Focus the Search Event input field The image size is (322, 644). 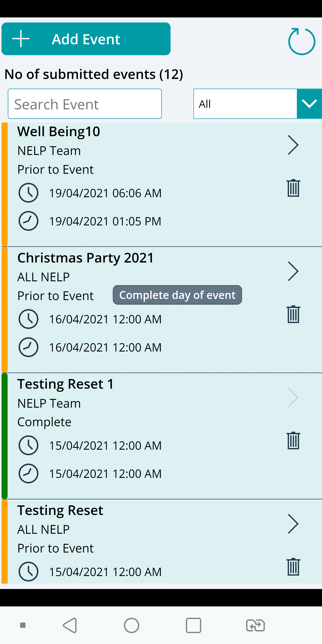pos(85,104)
